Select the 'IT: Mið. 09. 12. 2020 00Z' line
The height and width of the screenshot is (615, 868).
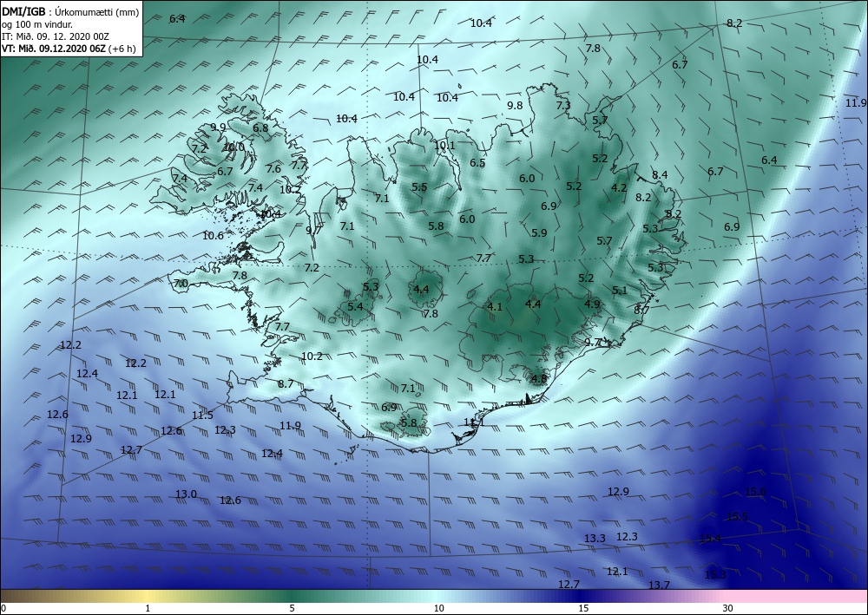[56, 36]
